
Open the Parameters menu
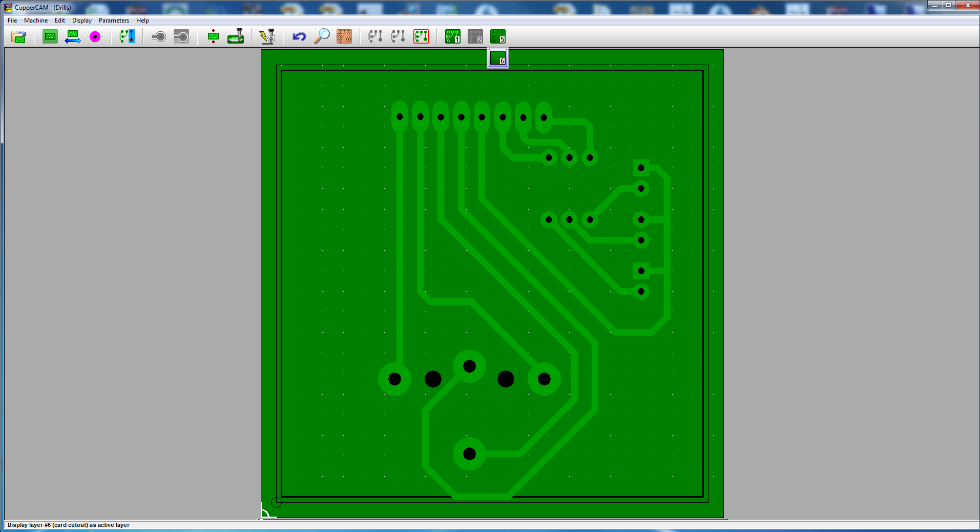pos(114,21)
